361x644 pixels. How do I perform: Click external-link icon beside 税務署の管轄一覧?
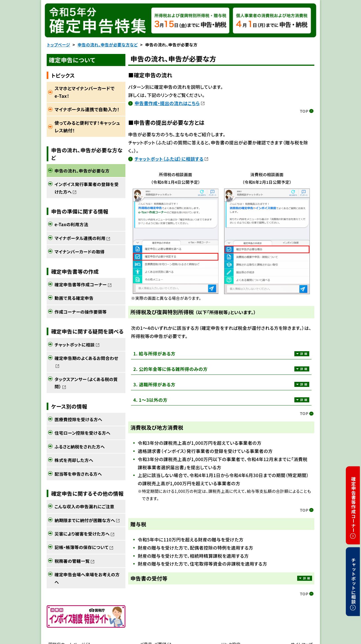click(92, 562)
